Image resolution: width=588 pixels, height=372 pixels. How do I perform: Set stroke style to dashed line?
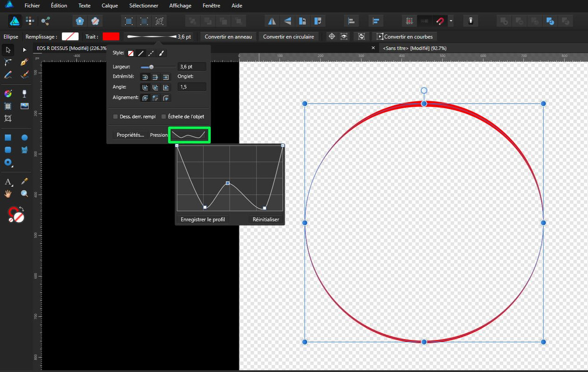tap(151, 53)
